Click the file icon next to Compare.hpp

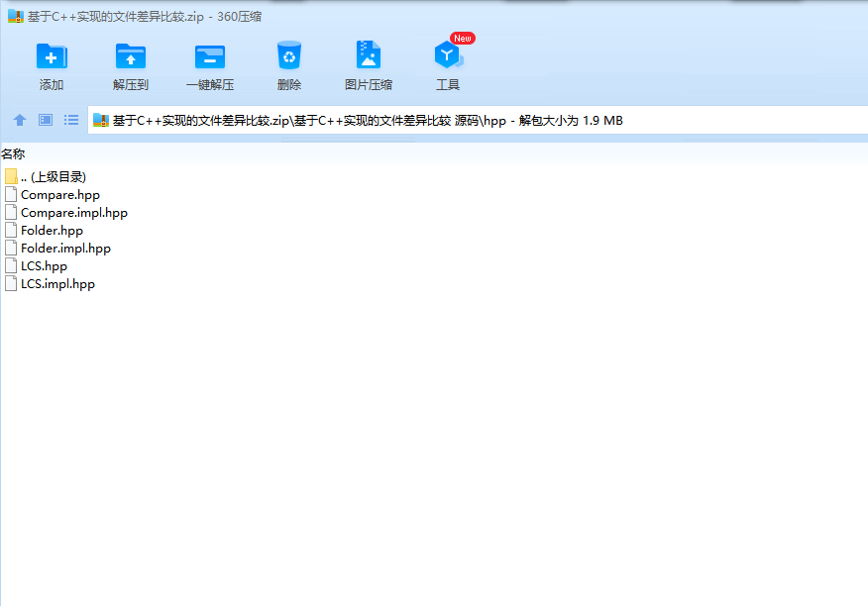pyautogui.click(x=11, y=194)
